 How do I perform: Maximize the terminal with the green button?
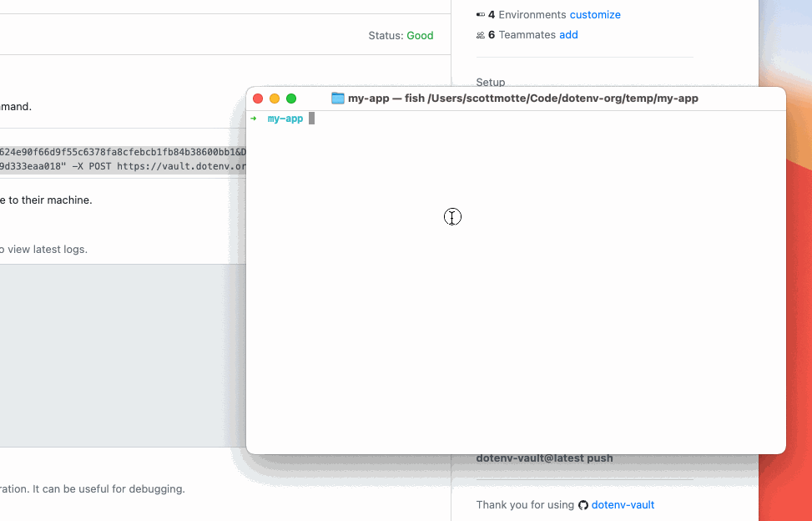point(291,99)
